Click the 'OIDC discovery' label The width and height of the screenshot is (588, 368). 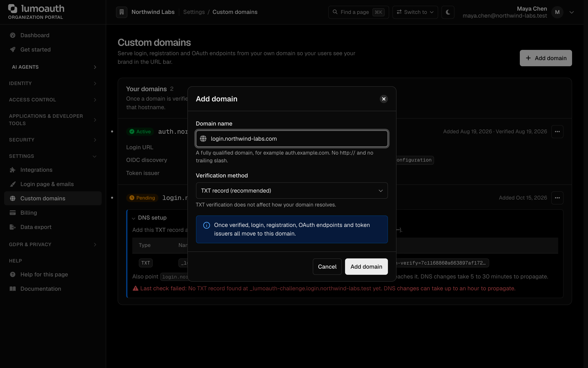pyautogui.click(x=147, y=160)
